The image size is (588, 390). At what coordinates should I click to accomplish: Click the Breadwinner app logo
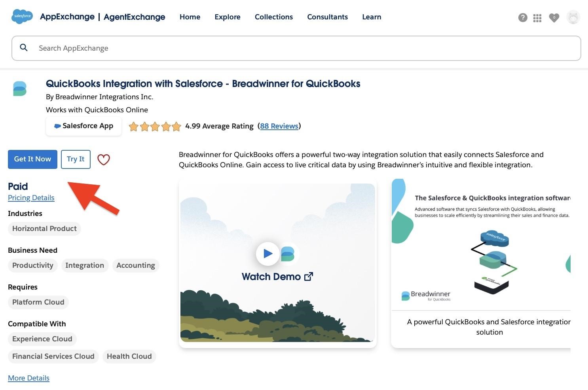(x=20, y=88)
